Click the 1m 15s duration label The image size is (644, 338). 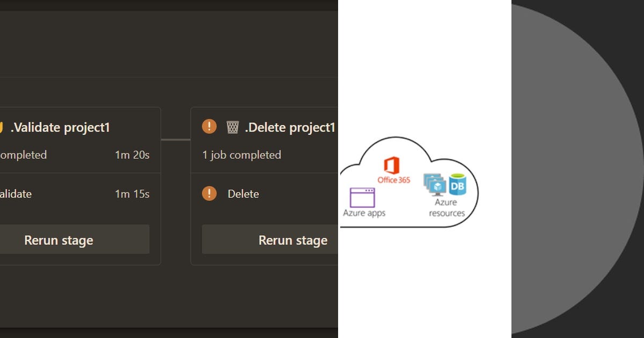pos(131,194)
